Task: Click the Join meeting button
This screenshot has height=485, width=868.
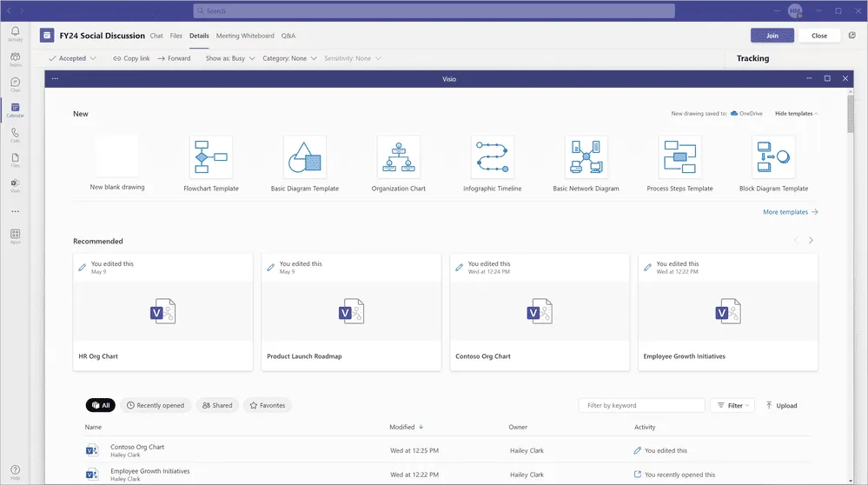Action: point(772,36)
